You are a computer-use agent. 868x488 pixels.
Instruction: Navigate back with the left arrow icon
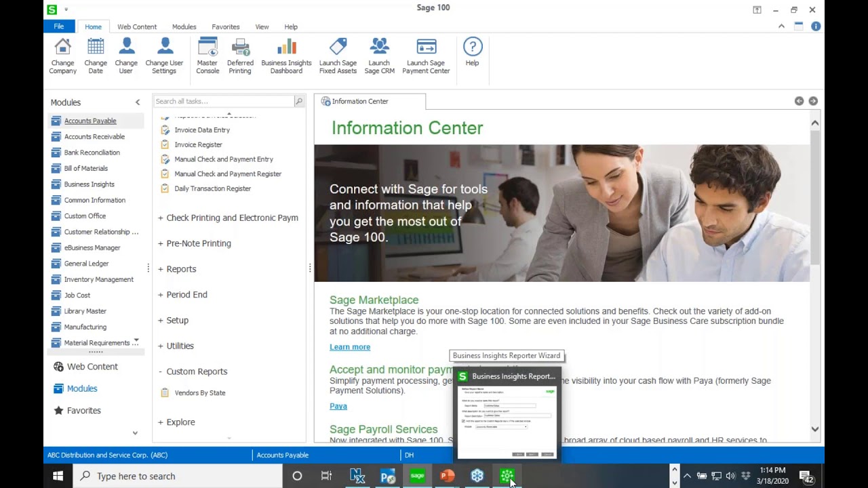coord(799,101)
